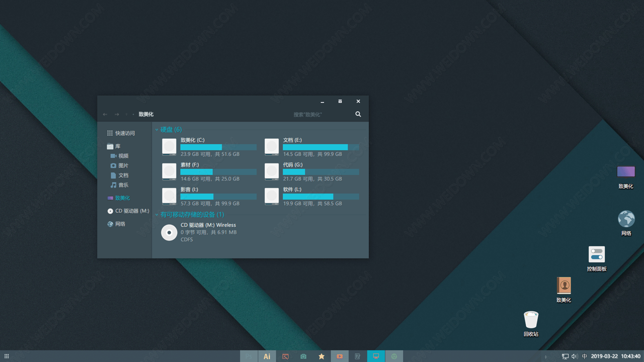Collapse the 硬盘 (6) group
Image resolution: width=644 pixels, height=362 pixels.
pyautogui.click(x=156, y=130)
